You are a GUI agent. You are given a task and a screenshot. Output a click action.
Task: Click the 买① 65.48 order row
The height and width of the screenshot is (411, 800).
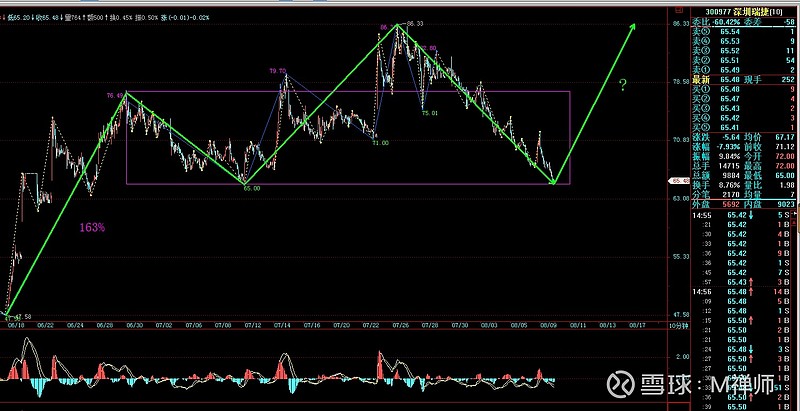click(x=744, y=89)
